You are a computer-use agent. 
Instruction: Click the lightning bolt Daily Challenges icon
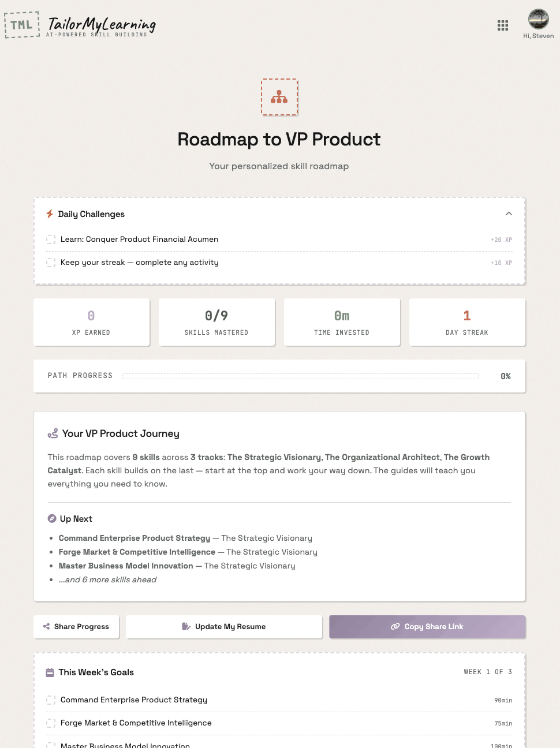pos(50,214)
